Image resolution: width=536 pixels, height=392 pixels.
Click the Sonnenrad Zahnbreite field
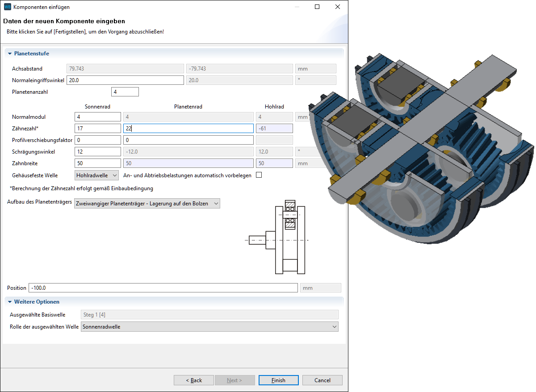[98, 163]
